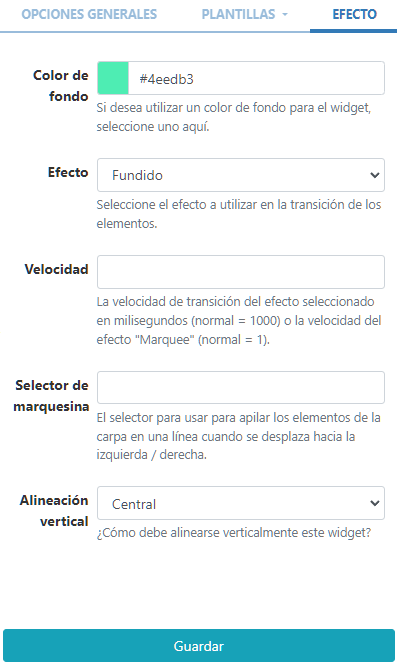Select the Efecto tab
The image size is (397, 663).
tap(354, 14)
